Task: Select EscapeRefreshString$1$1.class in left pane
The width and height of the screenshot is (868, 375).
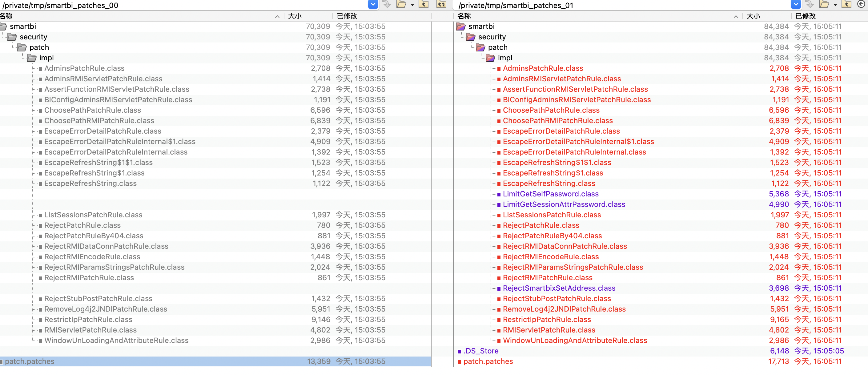Action: pos(98,162)
